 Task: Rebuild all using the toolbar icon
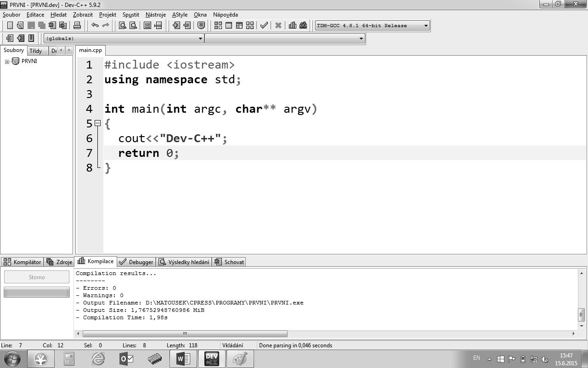250,25
